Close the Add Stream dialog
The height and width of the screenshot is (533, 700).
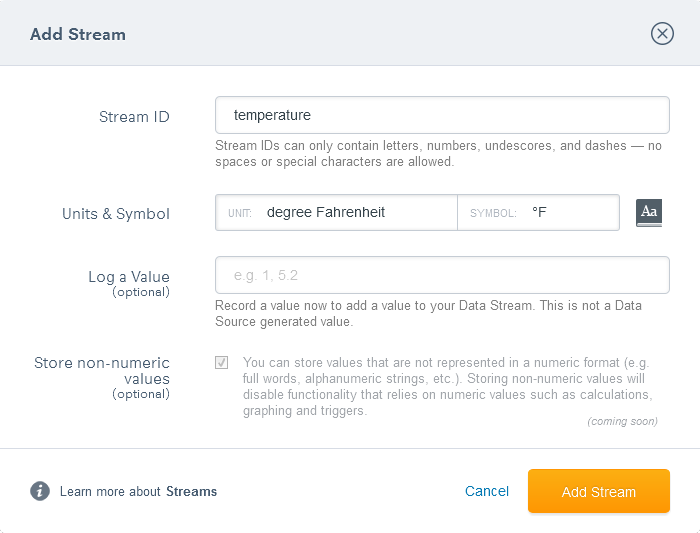click(662, 34)
